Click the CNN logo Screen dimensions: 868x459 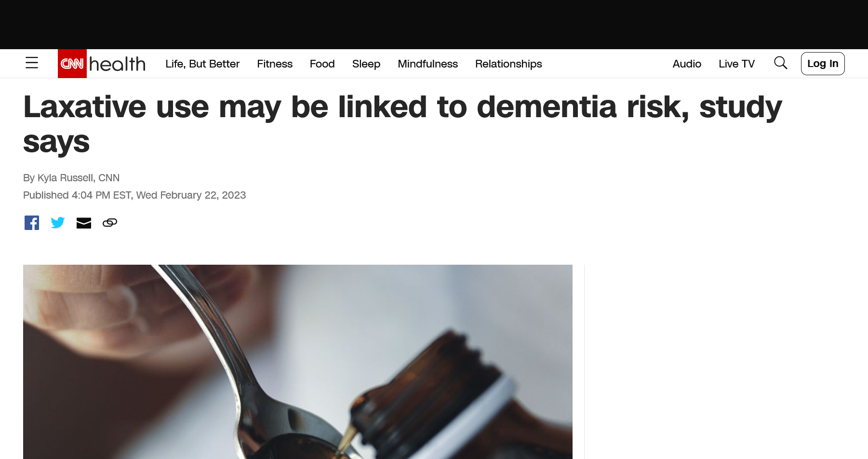[x=72, y=64]
